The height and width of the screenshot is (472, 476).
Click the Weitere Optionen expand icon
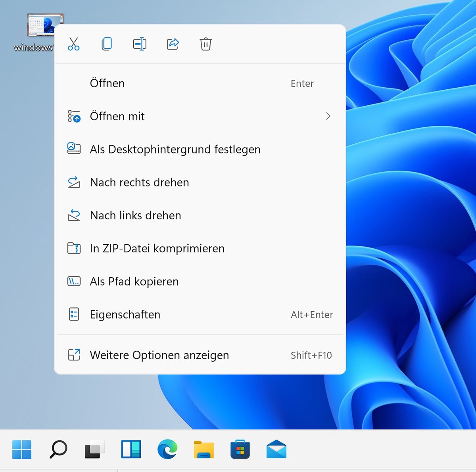click(74, 355)
